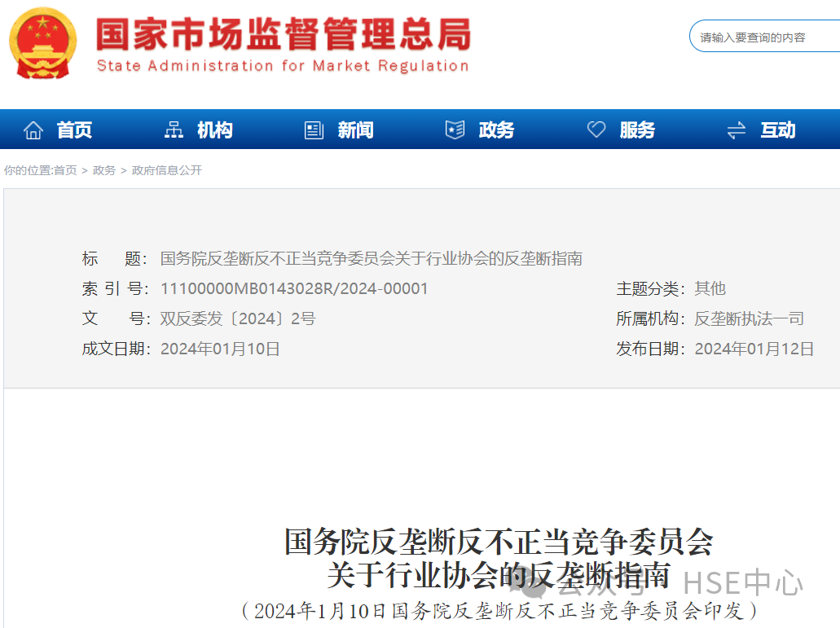Click the article heading line 国务院反垄断反不正当竞争委员会
The image size is (840, 628).
click(x=499, y=542)
